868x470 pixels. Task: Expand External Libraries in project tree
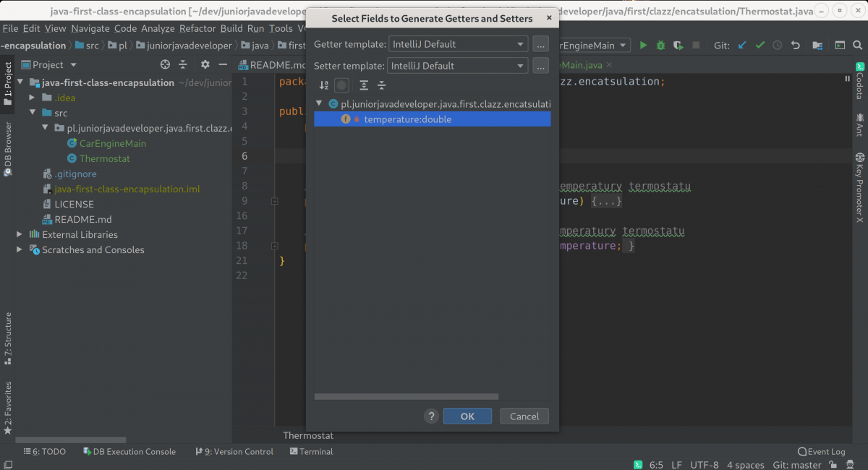click(x=20, y=234)
